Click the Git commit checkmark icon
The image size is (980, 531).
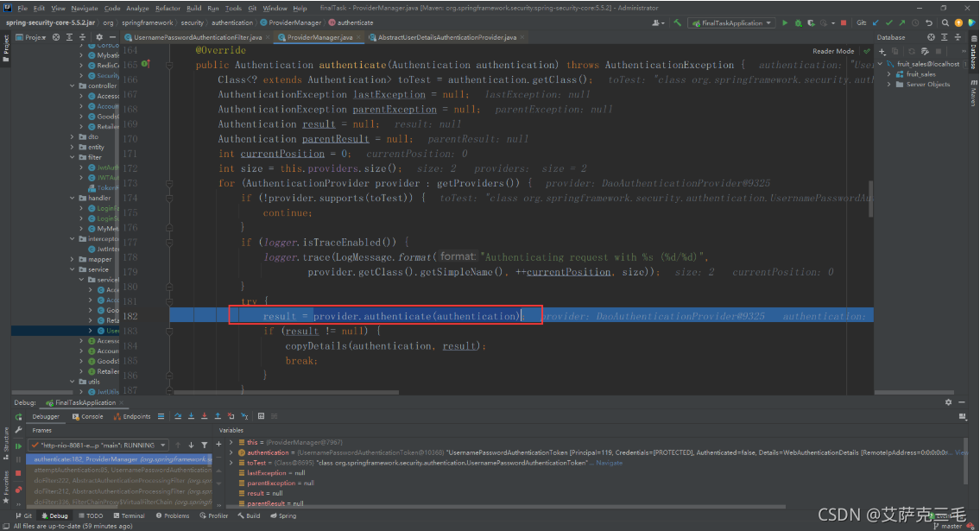(x=888, y=23)
